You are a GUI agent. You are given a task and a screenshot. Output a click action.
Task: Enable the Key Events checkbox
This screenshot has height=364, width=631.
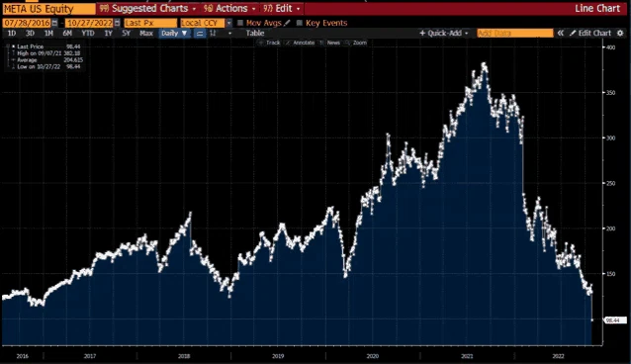300,23
